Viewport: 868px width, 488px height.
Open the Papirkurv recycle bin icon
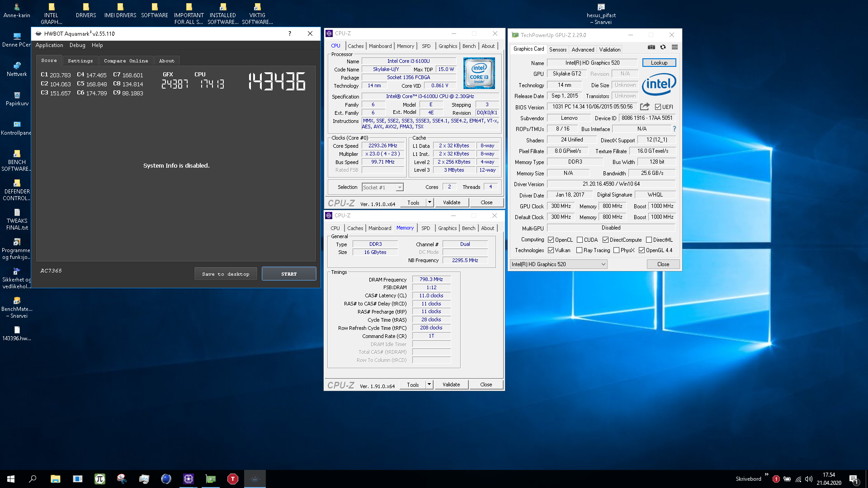pos(17,99)
